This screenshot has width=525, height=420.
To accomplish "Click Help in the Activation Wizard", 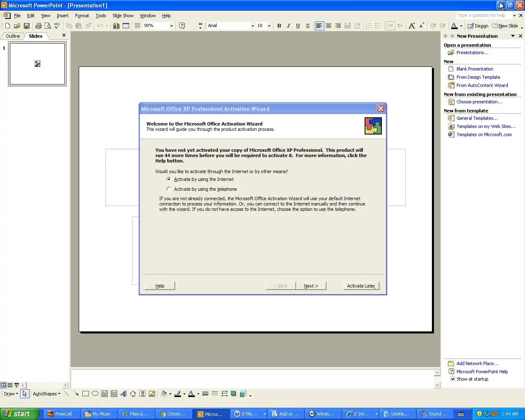I will (x=160, y=286).
